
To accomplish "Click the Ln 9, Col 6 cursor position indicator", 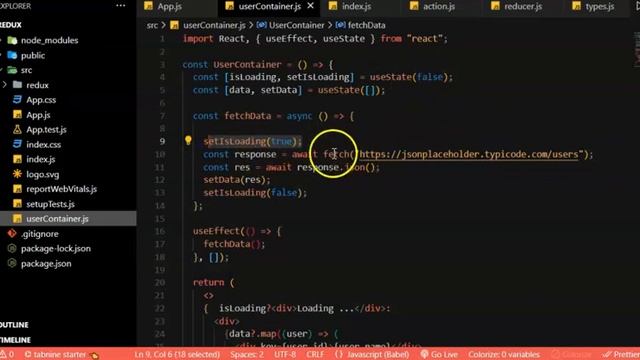I will point(177,354).
